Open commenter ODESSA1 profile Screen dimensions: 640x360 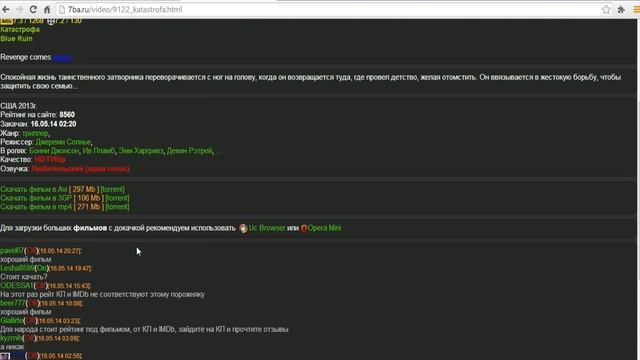[16, 286]
